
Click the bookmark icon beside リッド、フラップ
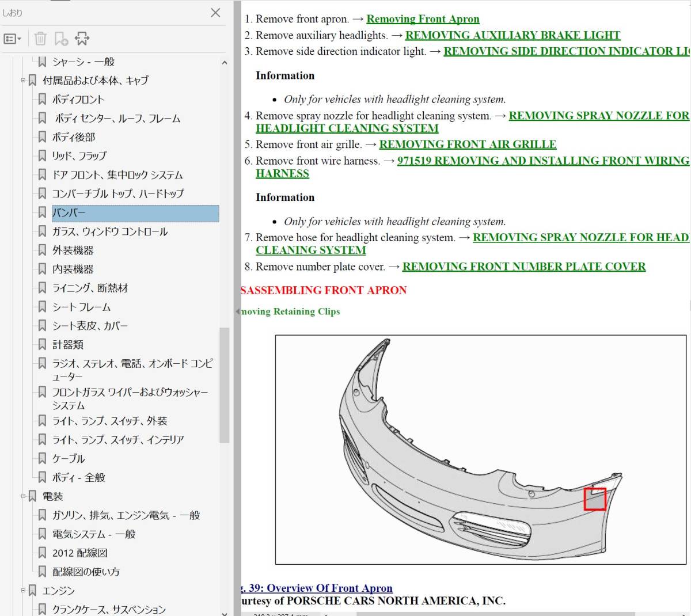tap(42, 155)
